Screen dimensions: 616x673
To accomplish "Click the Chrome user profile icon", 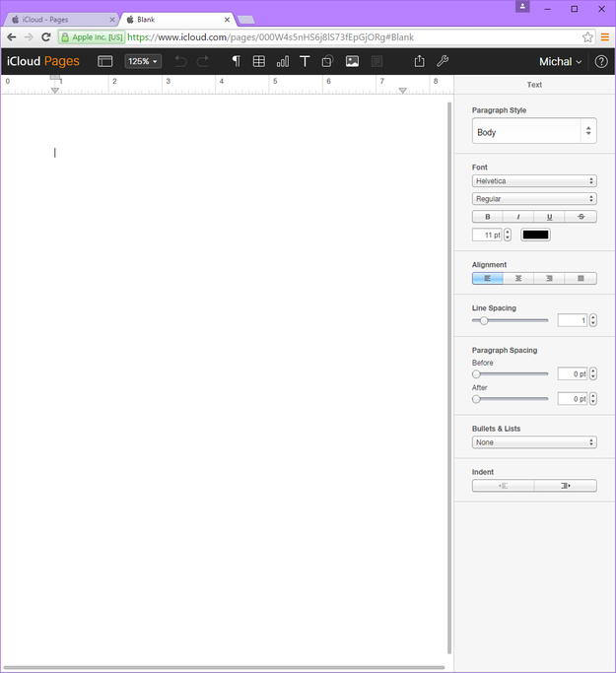I will coord(522,7).
